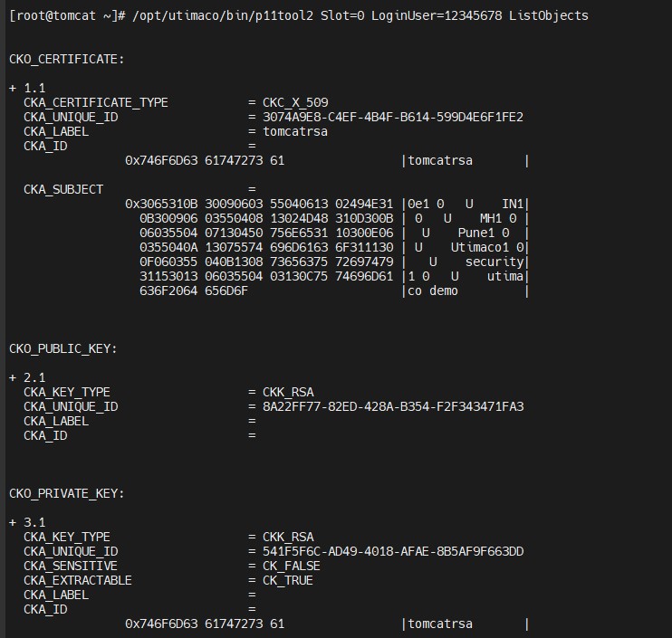Click the private key unique ID 541F5F6C value
This screenshot has width=672, height=638.
point(393,551)
